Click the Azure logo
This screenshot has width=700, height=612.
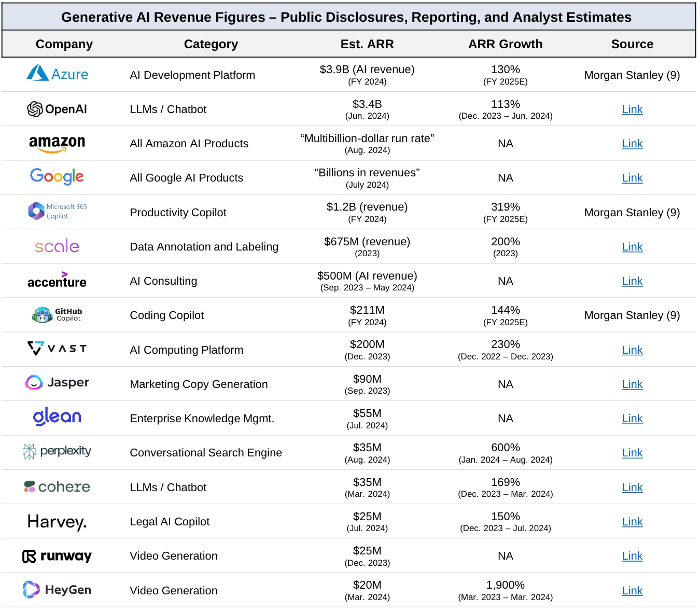tap(57, 74)
